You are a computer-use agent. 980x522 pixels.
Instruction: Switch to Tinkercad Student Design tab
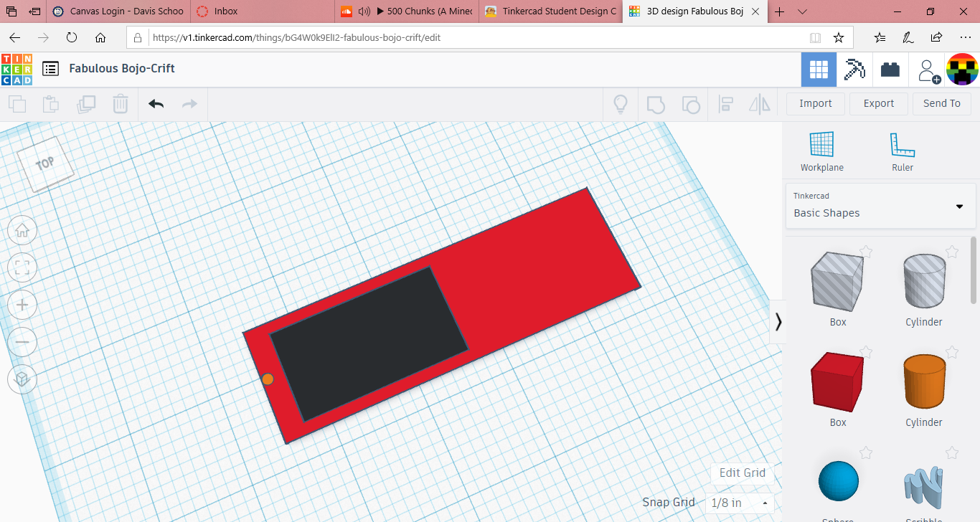(550, 11)
